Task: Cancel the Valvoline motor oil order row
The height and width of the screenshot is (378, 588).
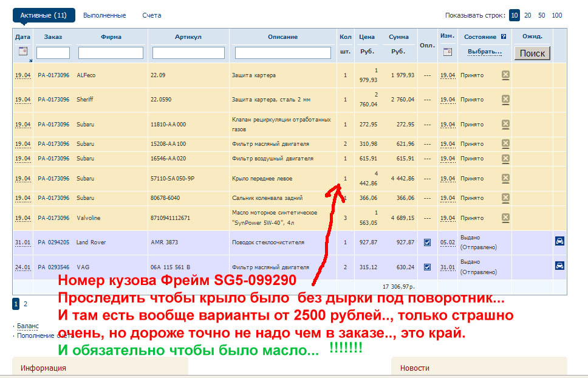Action: [x=505, y=218]
